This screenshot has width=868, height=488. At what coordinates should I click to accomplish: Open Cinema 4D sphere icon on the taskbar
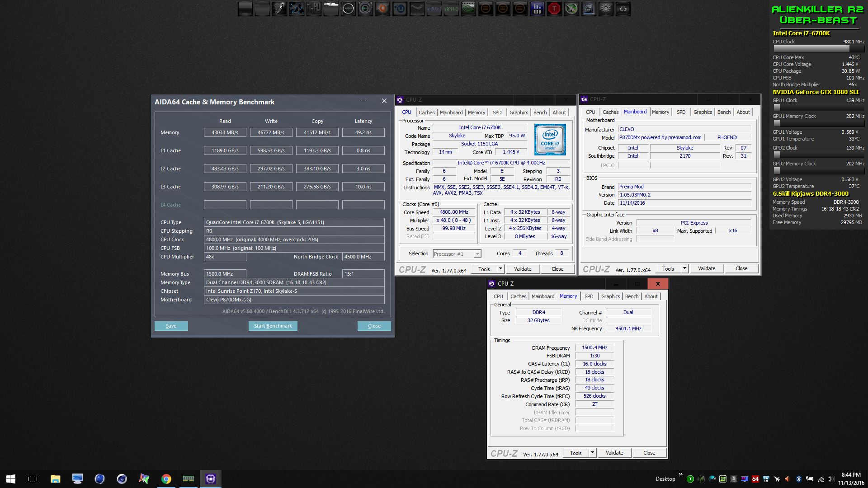(122, 479)
